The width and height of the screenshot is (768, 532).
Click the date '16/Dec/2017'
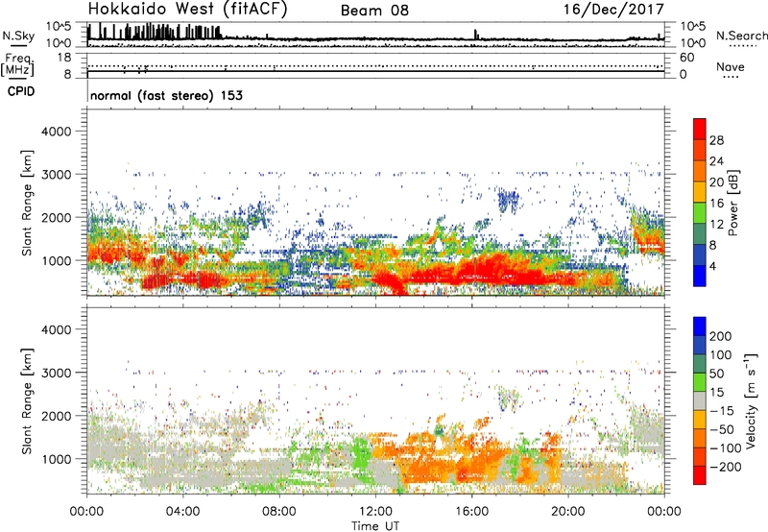tap(613, 10)
